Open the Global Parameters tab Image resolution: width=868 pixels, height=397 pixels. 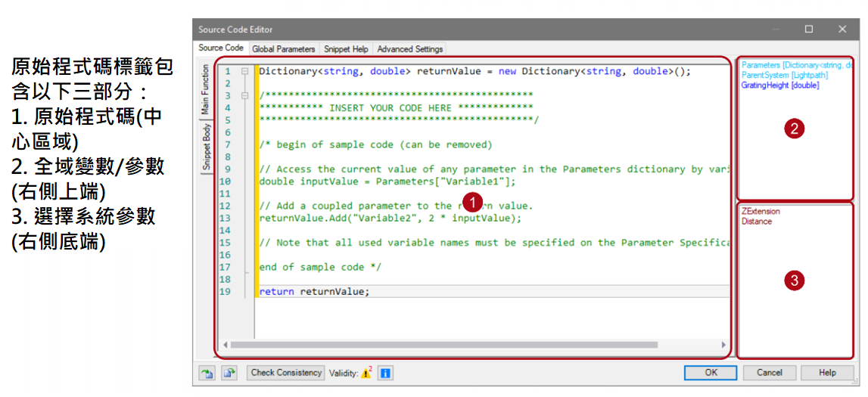click(284, 49)
